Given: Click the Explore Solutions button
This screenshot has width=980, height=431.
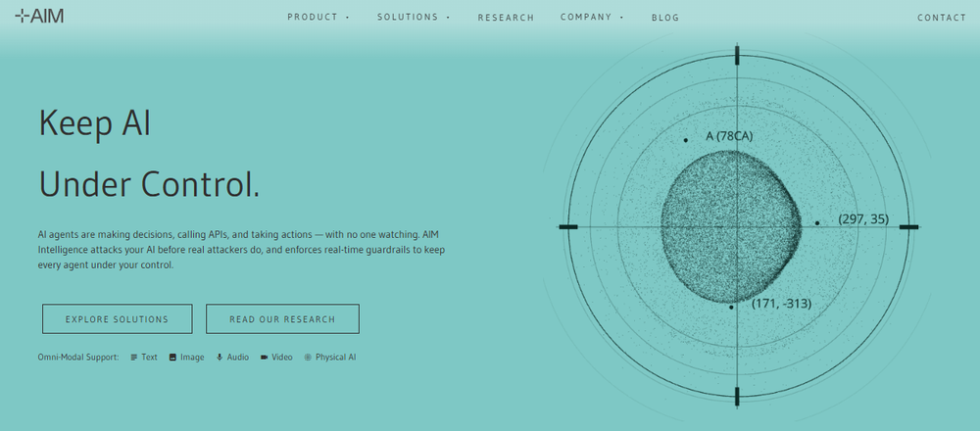Looking at the screenshot, I should (117, 319).
